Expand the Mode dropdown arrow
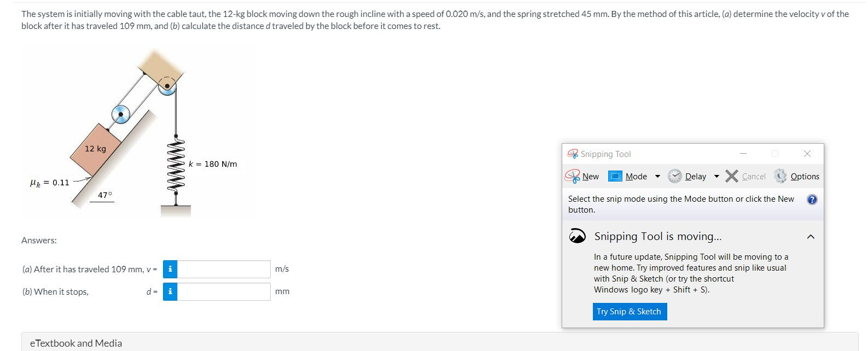This screenshot has width=868, height=351. coord(657,177)
